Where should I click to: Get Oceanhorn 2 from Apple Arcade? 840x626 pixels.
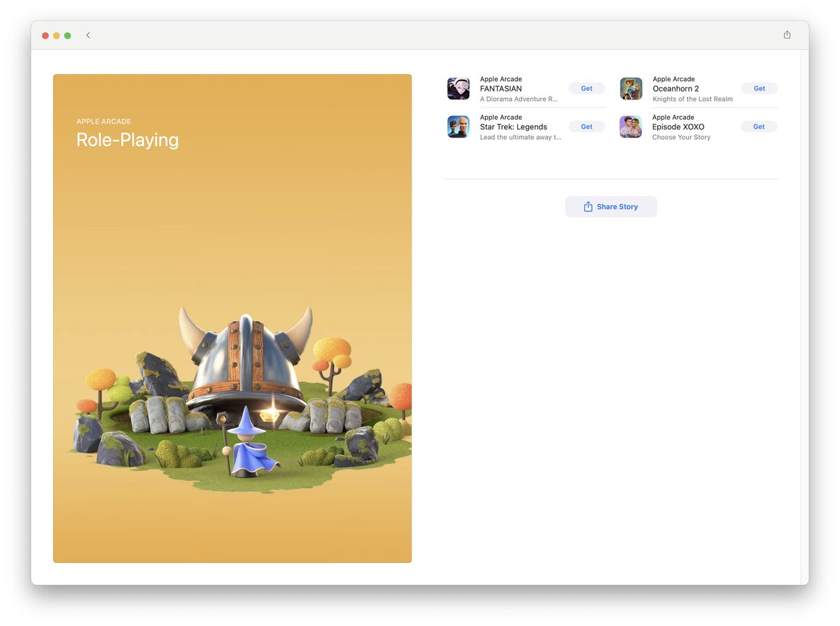(759, 88)
